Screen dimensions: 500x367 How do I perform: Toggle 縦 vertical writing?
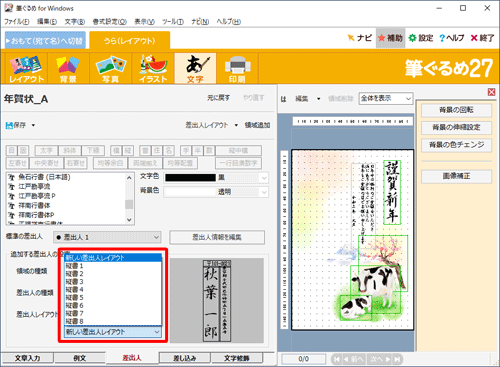(x=128, y=151)
